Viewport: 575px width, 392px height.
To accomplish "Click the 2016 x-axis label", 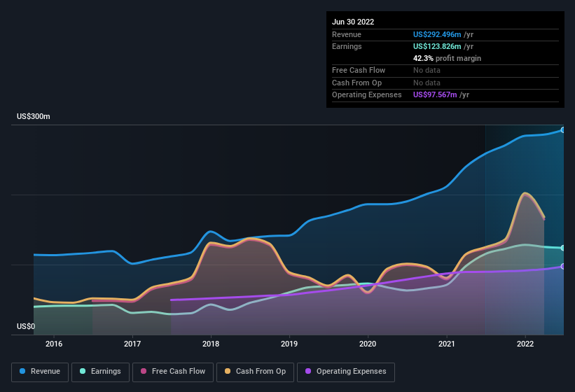I will tap(54, 344).
